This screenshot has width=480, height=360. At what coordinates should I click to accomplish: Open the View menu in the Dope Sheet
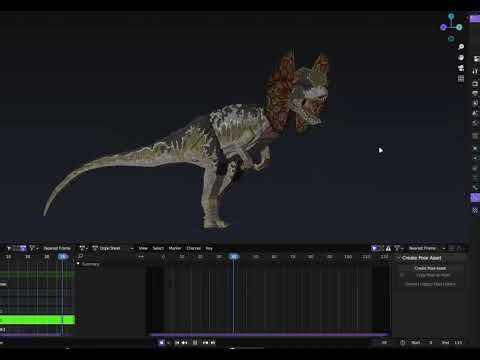tap(143, 248)
